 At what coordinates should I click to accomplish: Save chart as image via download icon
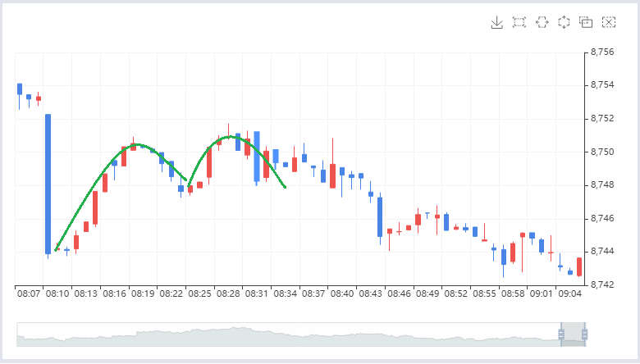(496, 22)
